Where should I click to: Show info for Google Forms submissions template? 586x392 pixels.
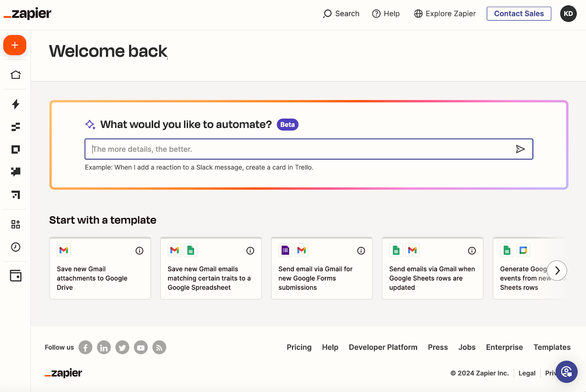click(x=361, y=251)
